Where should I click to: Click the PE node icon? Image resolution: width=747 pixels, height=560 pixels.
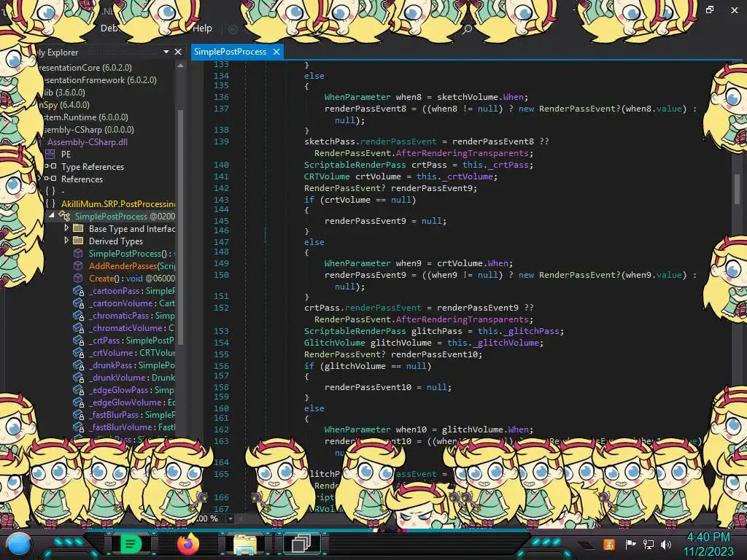[50, 154]
